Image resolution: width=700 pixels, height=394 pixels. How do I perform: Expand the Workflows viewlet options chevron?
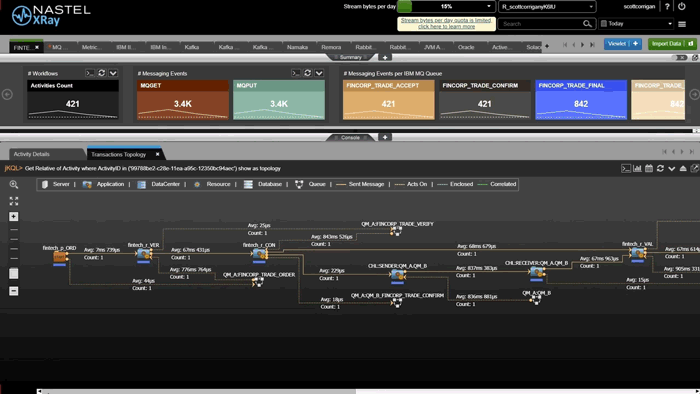113,73
